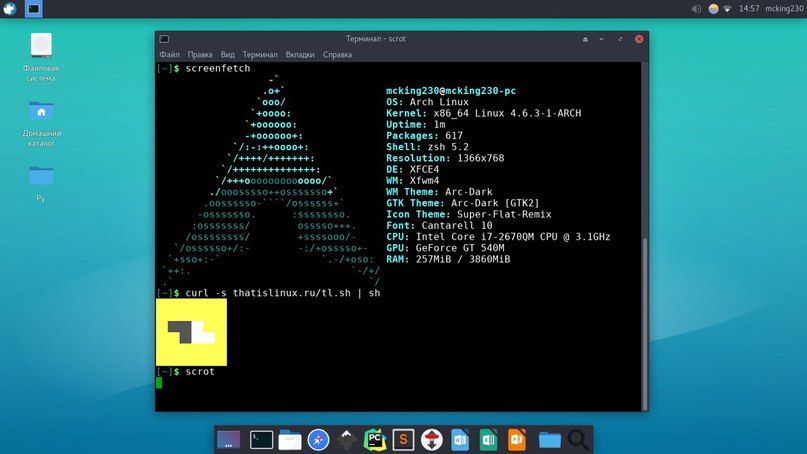The image size is (807, 454).
Task: Click the 'RAM: 257MiB / 3860MiB' line
Action: pyautogui.click(x=448, y=259)
